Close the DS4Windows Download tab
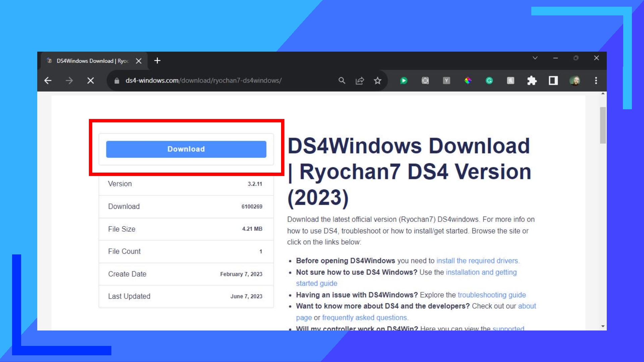Image resolution: width=644 pixels, height=362 pixels. coord(139,61)
